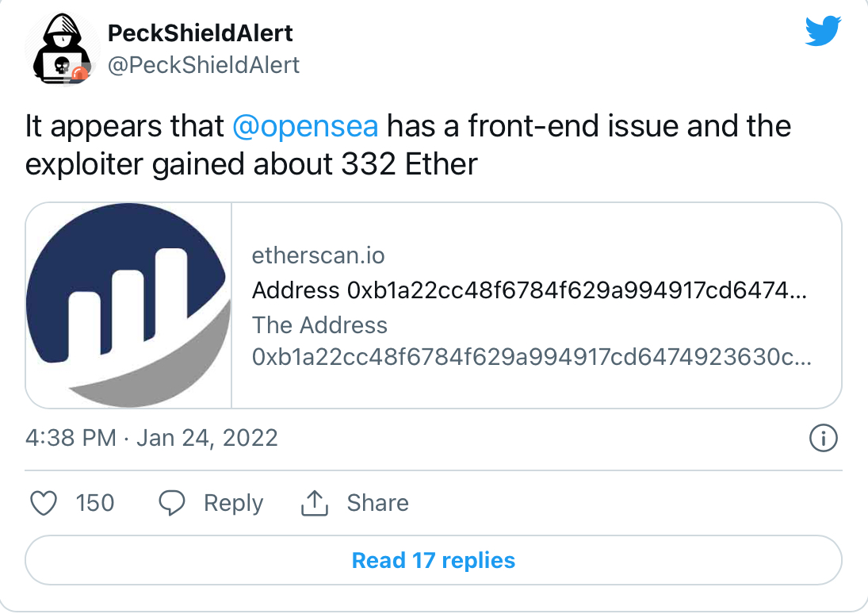Click the link card description text

point(530,341)
